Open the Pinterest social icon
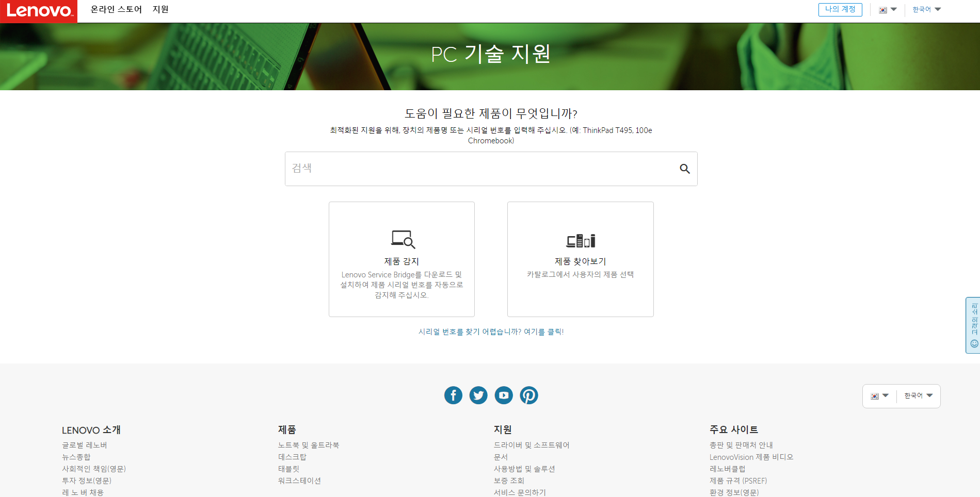This screenshot has width=980, height=497. (529, 395)
